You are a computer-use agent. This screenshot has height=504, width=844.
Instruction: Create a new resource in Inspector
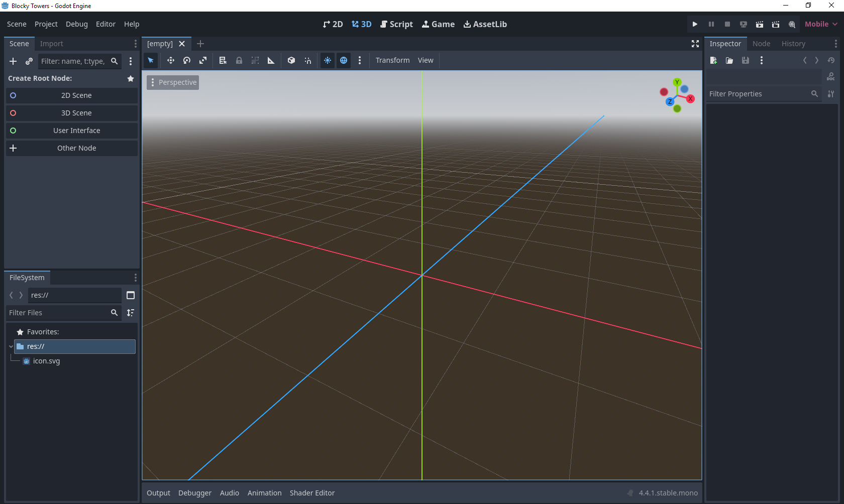(713, 60)
